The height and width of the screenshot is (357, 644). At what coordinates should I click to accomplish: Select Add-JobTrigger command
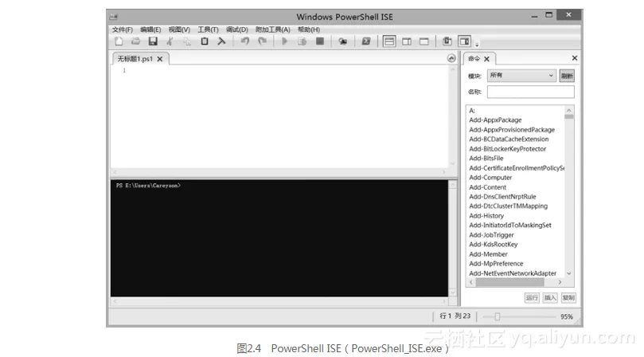click(x=491, y=235)
